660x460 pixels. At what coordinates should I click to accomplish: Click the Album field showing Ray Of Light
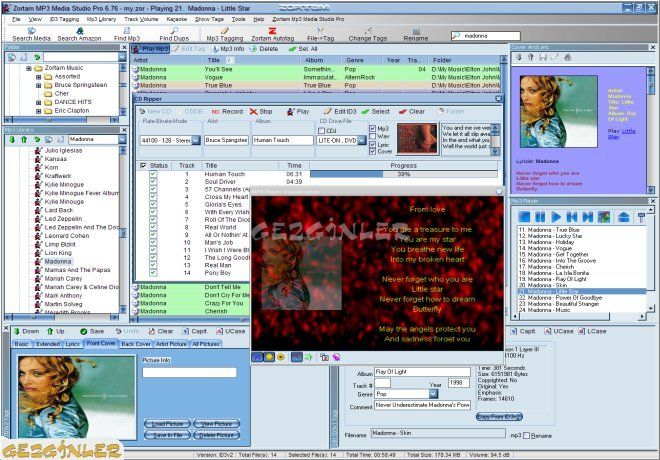tap(422, 372)
